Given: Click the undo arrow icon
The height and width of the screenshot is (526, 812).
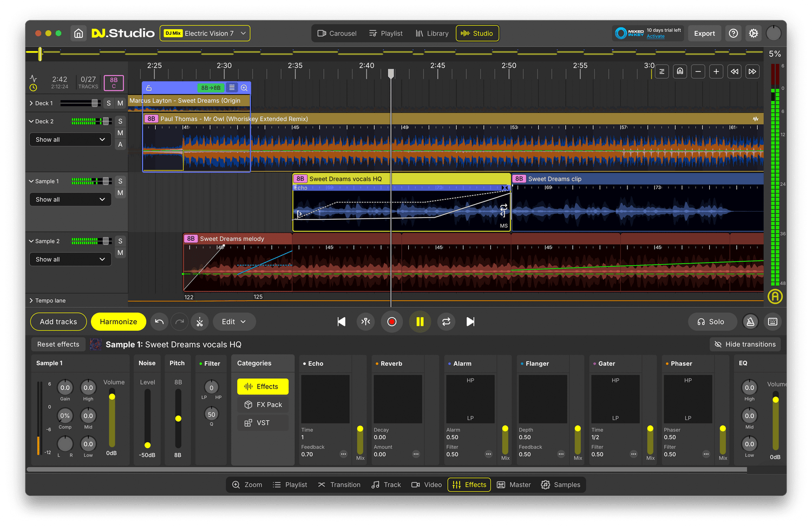Looking at the screenshot, I should click(x=159, y=322).
